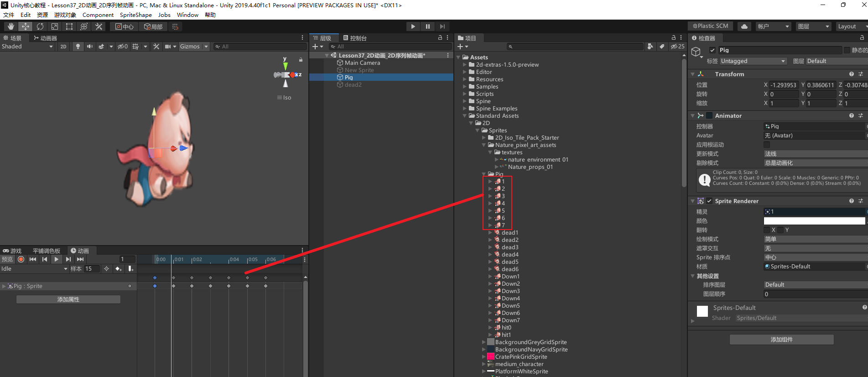Click the Add Keyframe icon
The height and width of the screenshot is (377, 868).
119,269
